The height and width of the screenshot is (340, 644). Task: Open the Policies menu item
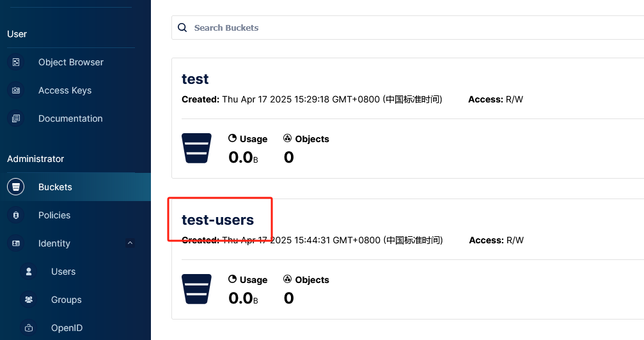[x=54, y=215]
